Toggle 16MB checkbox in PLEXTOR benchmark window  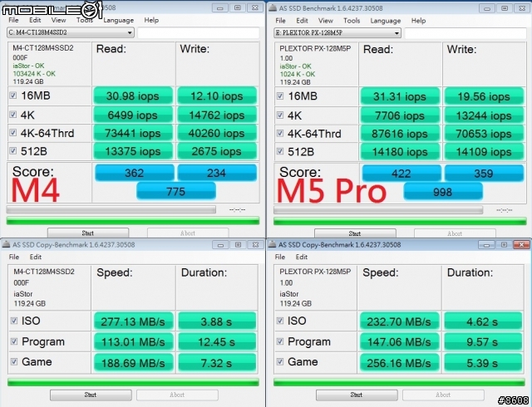pos(280,96)
